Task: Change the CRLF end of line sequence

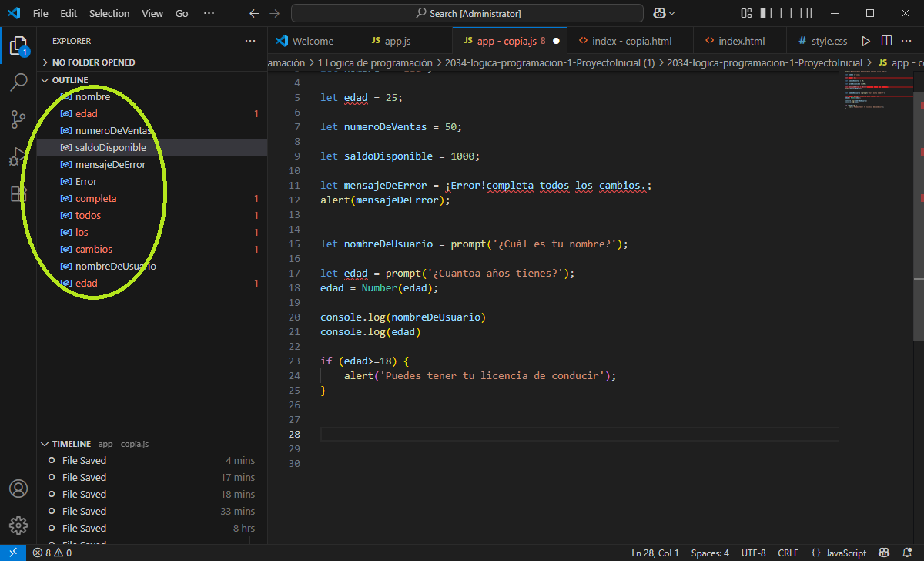Action: 788,553
